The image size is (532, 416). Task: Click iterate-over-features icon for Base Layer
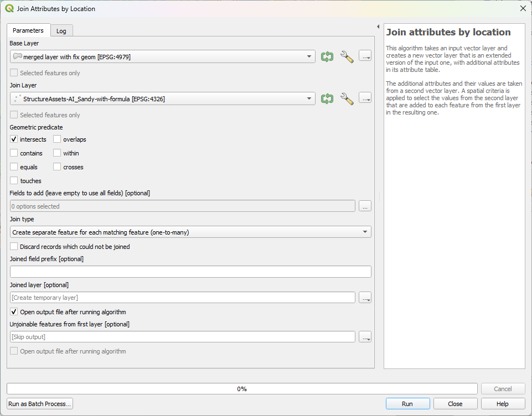click(x=327, y=56)
